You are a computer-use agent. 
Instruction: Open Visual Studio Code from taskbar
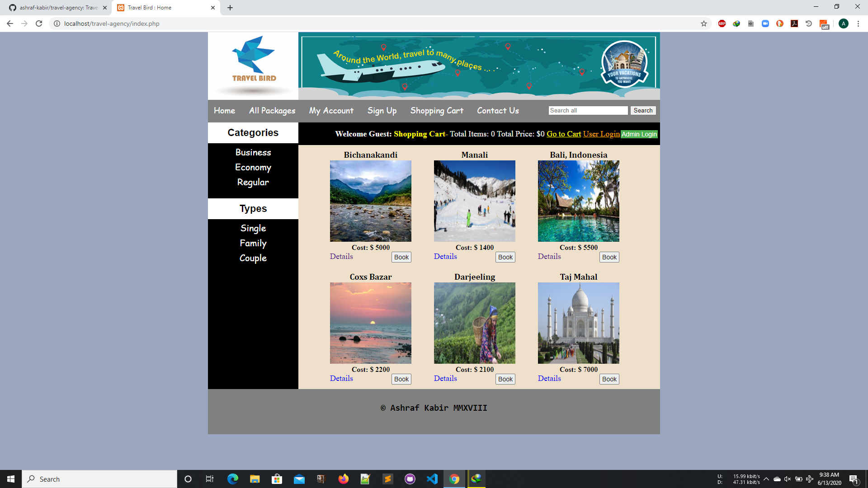click(x=432, y=479)
